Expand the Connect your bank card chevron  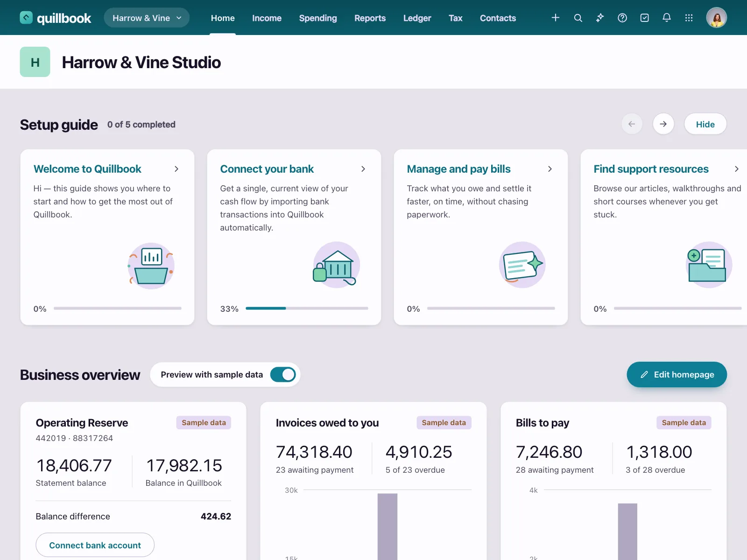click(x=363, y=169)
